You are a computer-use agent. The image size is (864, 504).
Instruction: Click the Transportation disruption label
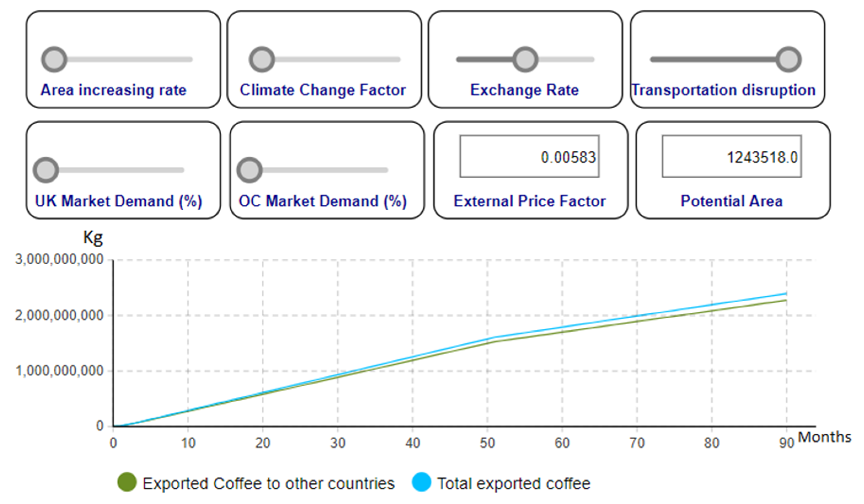723,90
